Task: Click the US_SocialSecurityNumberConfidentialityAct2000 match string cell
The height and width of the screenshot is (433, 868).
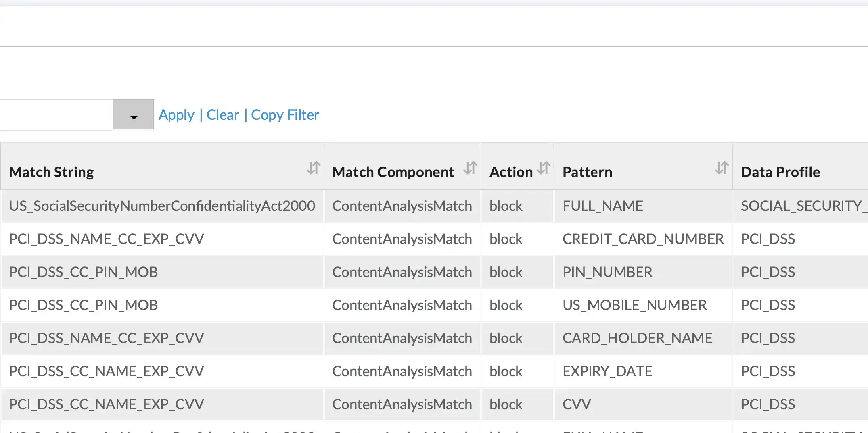Action: [162, 206]
